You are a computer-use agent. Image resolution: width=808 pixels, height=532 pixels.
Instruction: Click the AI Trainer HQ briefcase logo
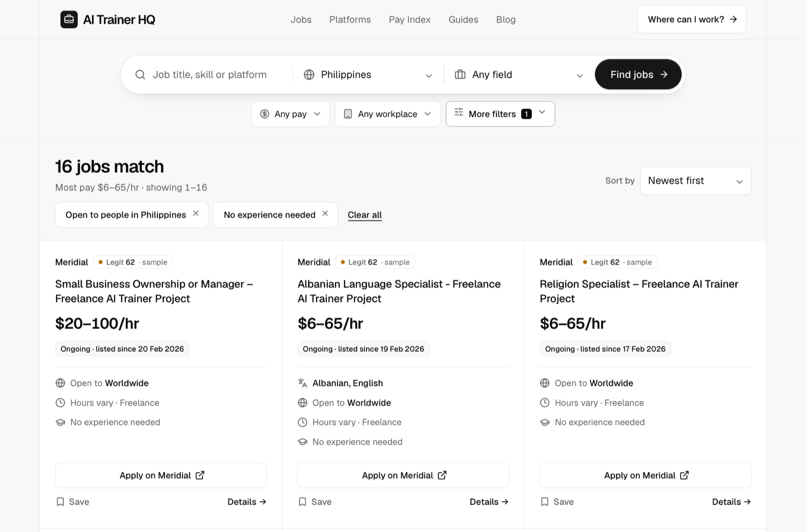(69, 20)
